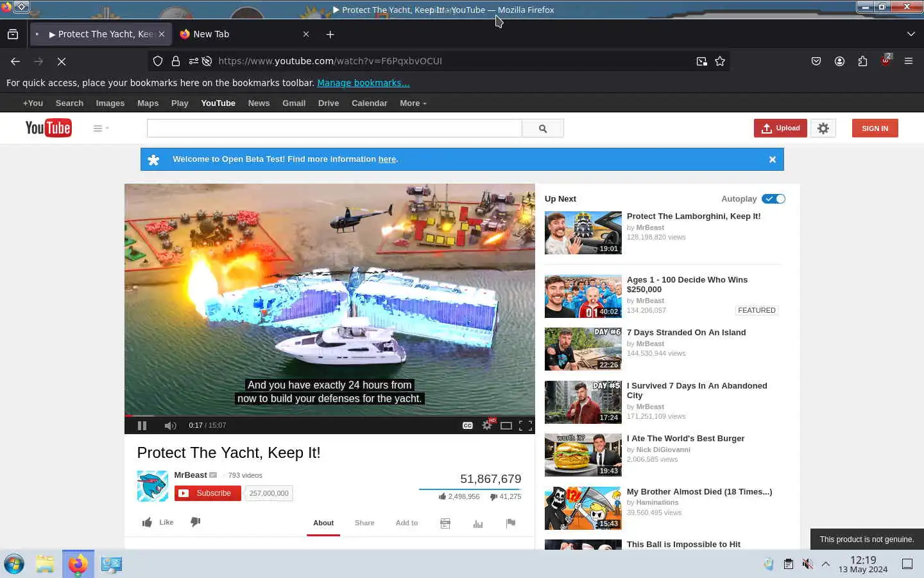Open the Start menu on the taskbar
The width and height of the screenshot is (924, 578).
(14, 565)
